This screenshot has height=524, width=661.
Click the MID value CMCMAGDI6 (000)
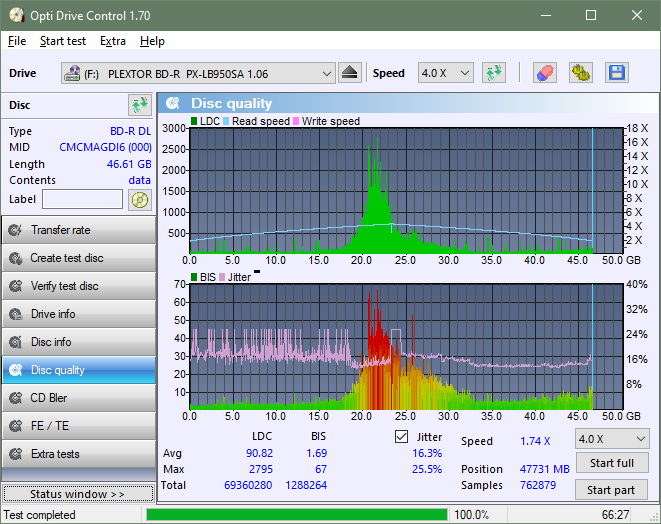[x=105, y=147]
